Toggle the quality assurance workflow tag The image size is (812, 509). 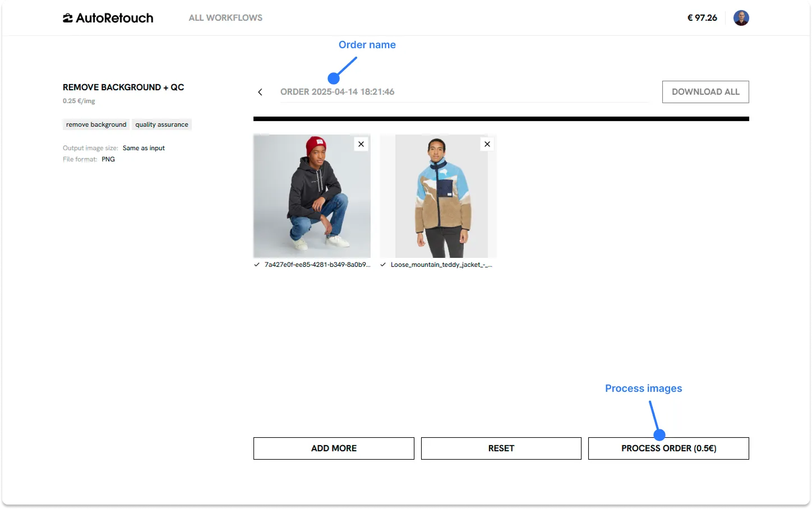[162, 124]
